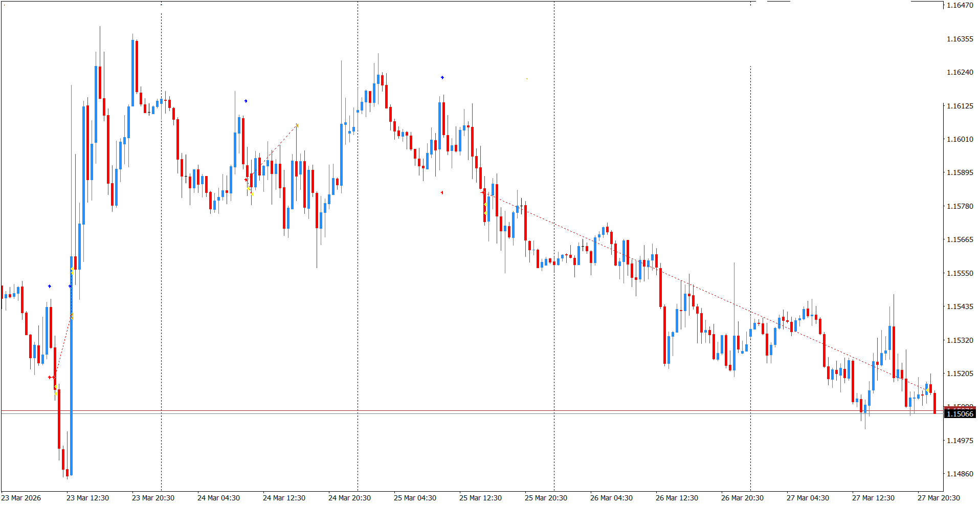Click the blue arrow marker above 25 Mar 12:30 candles
980x505 pixels.
(x=442, y=78)
